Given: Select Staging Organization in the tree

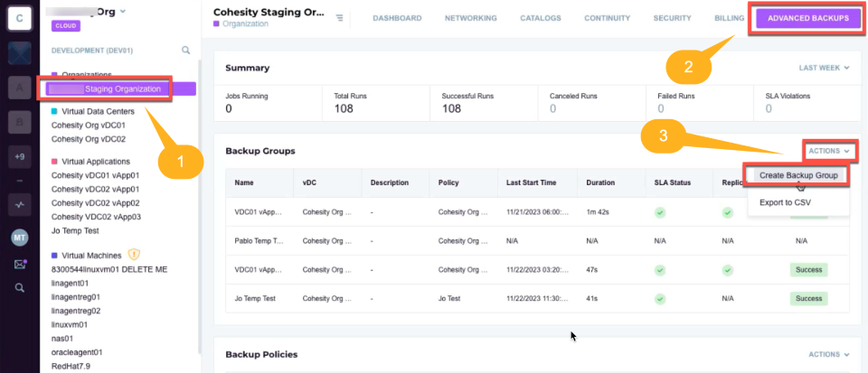Looking at the screenshot, I should 121,89.
